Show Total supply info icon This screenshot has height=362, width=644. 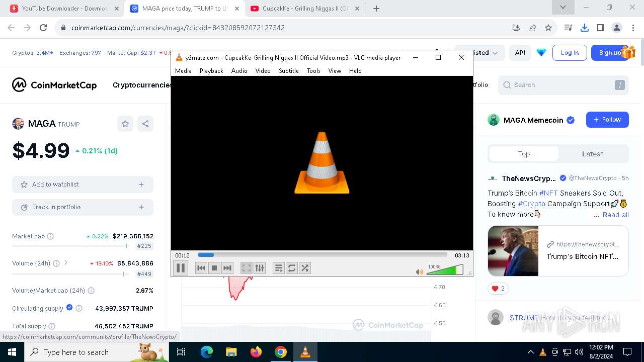[52, 326]
